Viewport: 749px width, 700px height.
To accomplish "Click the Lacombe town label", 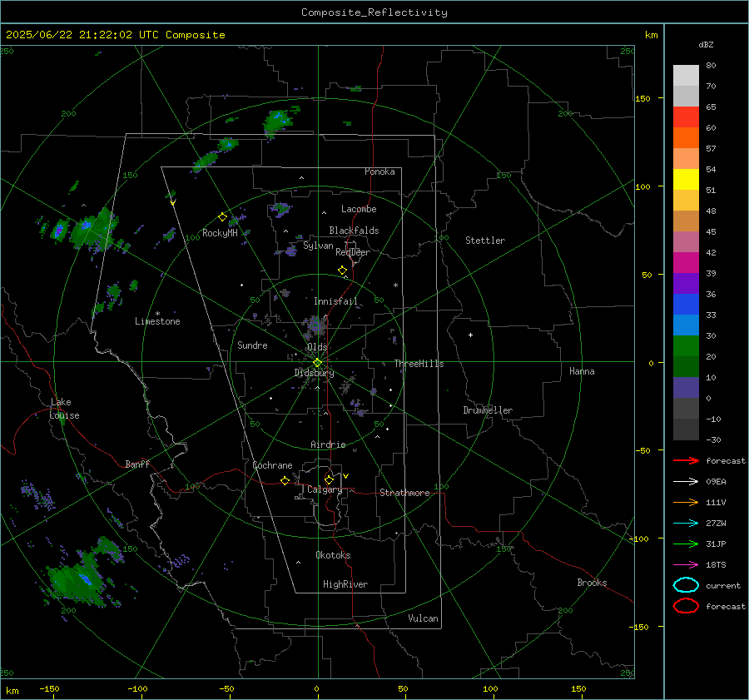I will click(x=359, y=209).
